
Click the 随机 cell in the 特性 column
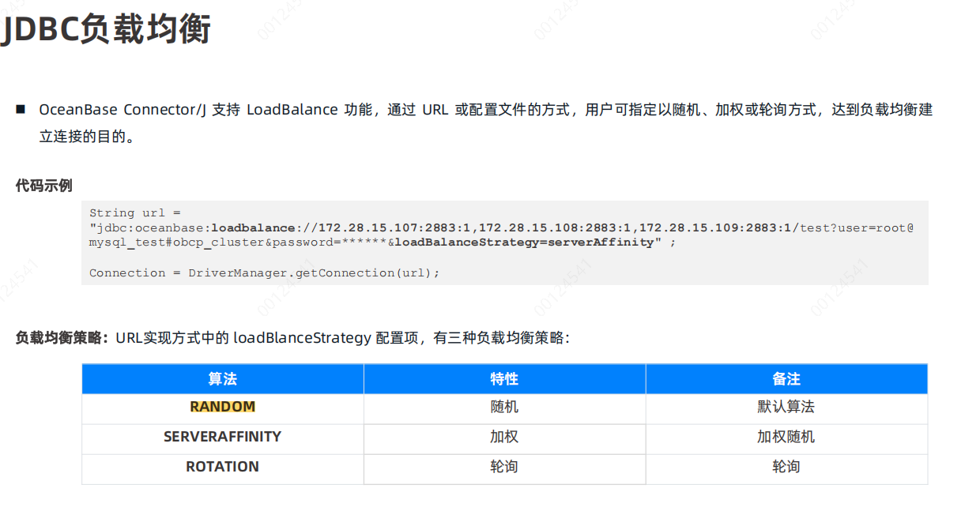click(x=504, y=407)
